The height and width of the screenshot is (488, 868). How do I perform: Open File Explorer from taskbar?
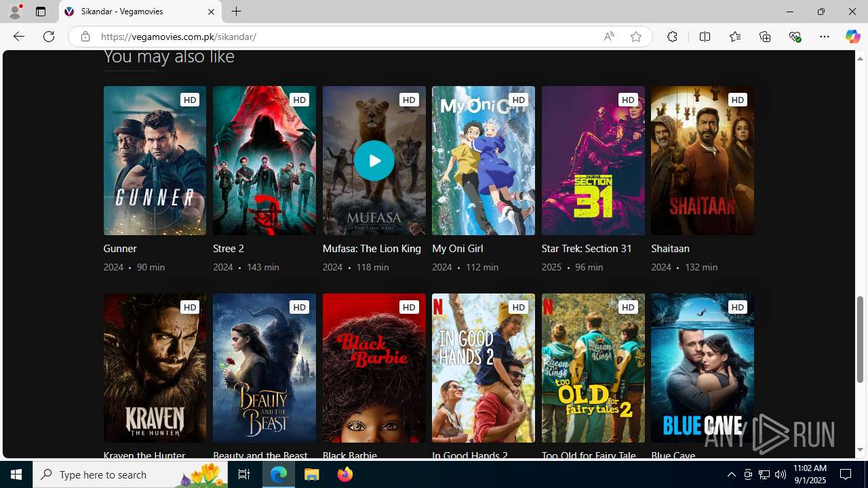coord(312,474)
